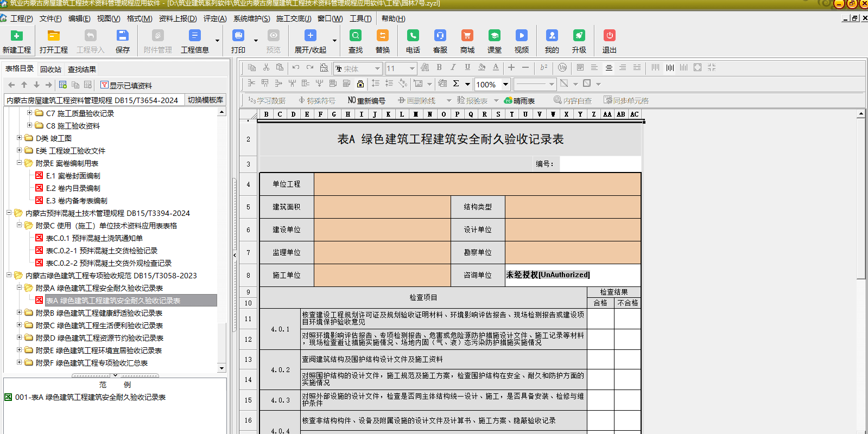
Task: Select column header H in the spreadsheet
Action: [347, 114]
